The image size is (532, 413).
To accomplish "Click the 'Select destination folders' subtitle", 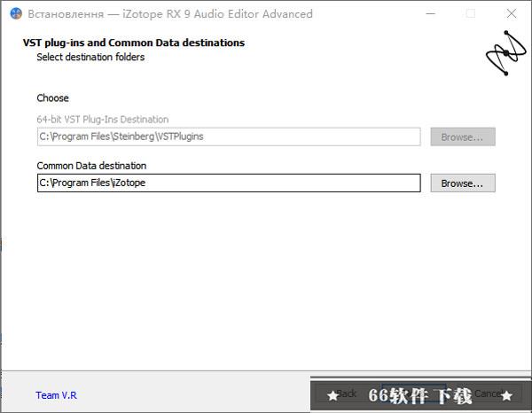I will click(x=90, y=57).
